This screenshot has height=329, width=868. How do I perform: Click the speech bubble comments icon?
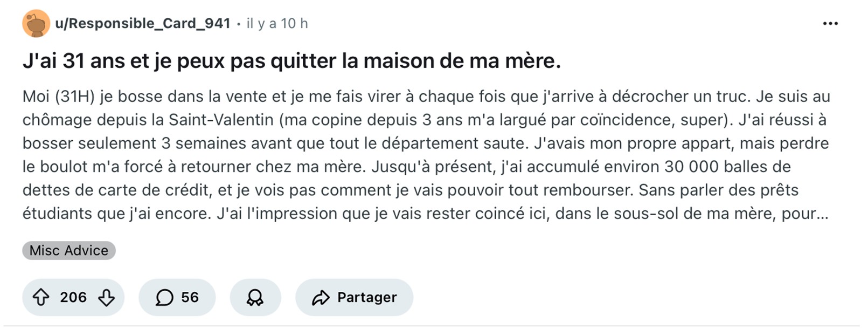(x=164, y=297)
